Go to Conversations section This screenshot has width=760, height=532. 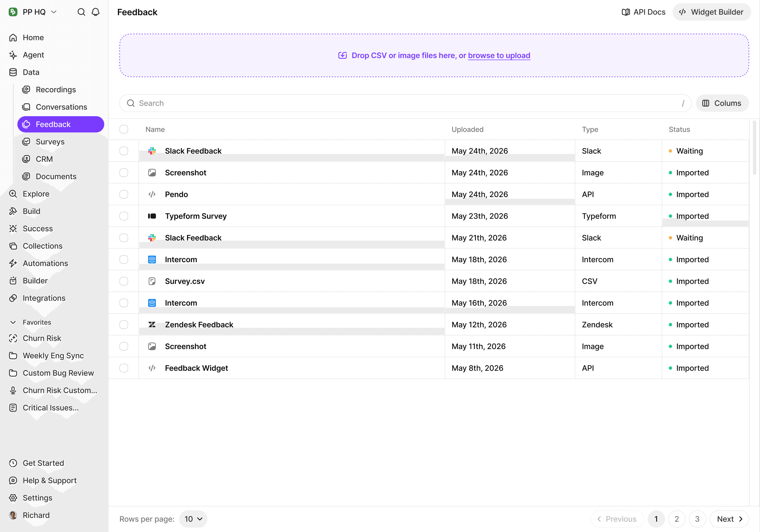62,107
